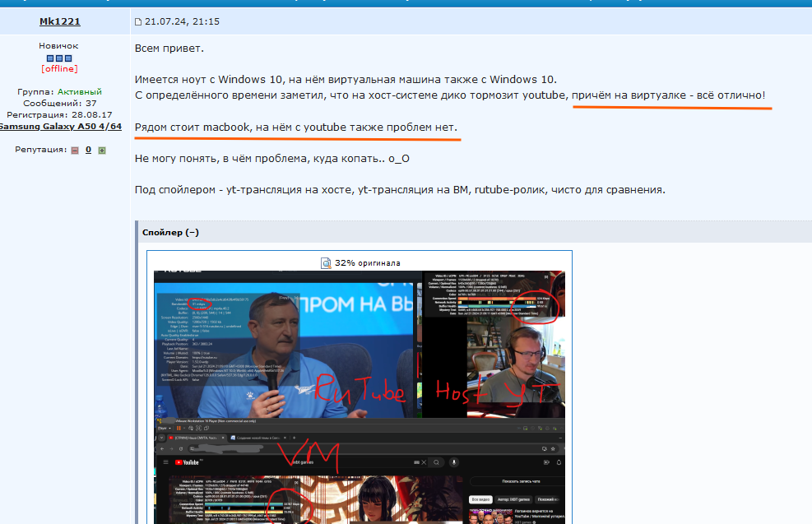Click the red [offline] status label
Image resolution: width=812 pixels, height=524 pixels.
(59, 68)
